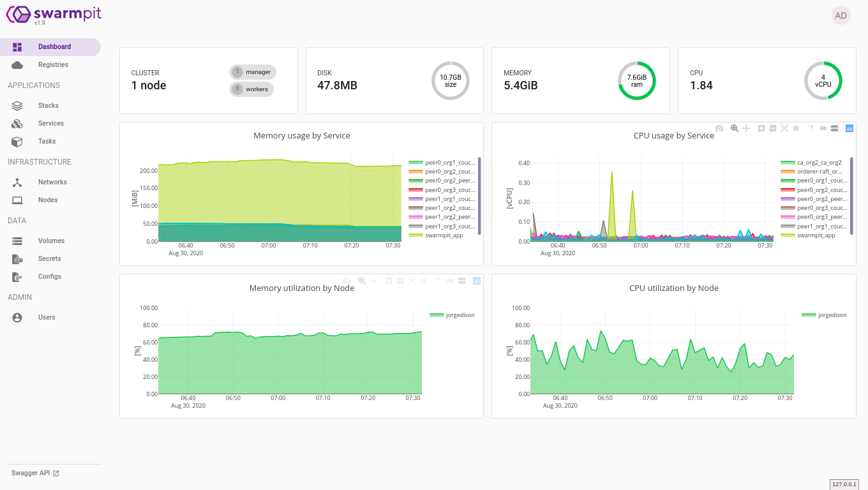Viewport: 868px width, 490px height.
Task: Go to Stacks in the sidebar
Action: click(x=48, y=105)
